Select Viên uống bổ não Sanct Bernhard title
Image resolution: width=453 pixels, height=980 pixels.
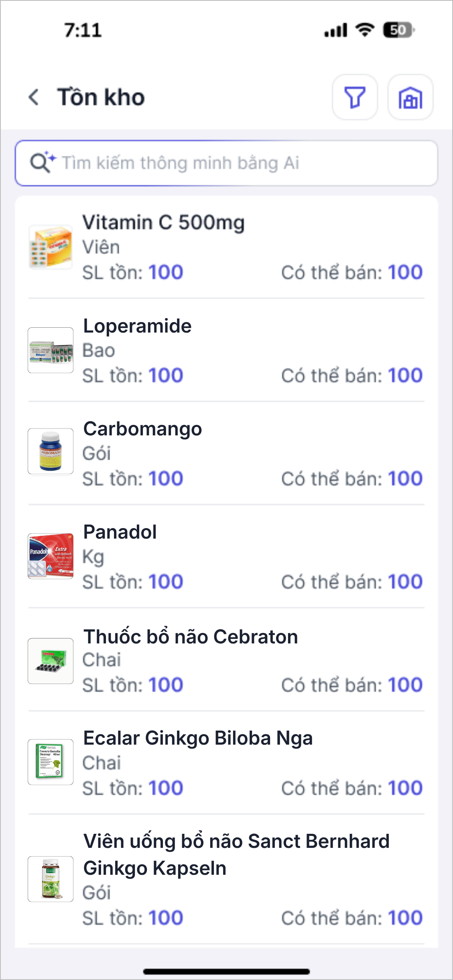(236, 842)
